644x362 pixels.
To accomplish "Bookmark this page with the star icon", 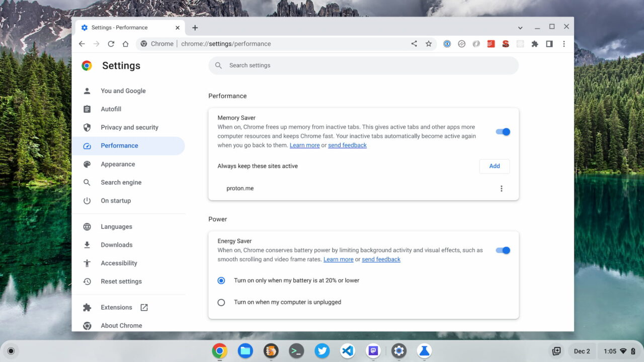I will coord(429,44).
